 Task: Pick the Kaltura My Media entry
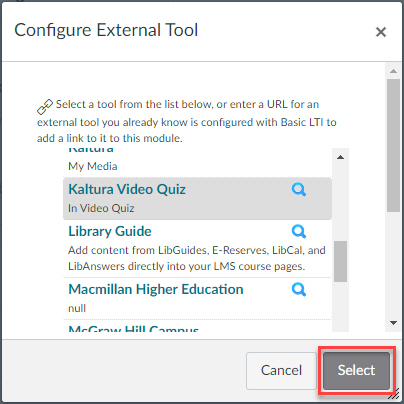pos(197,163)
